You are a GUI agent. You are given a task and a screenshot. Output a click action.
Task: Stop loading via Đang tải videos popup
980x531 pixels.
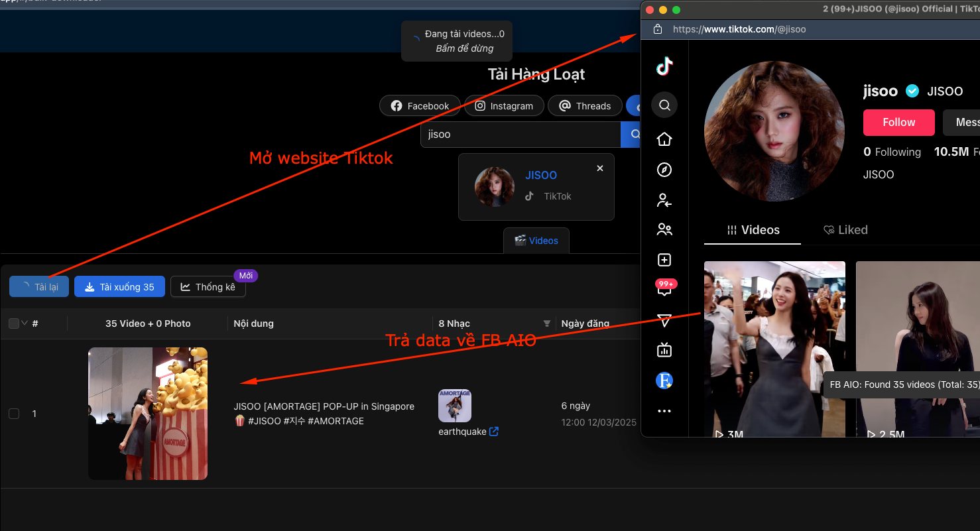pos(457,41)
